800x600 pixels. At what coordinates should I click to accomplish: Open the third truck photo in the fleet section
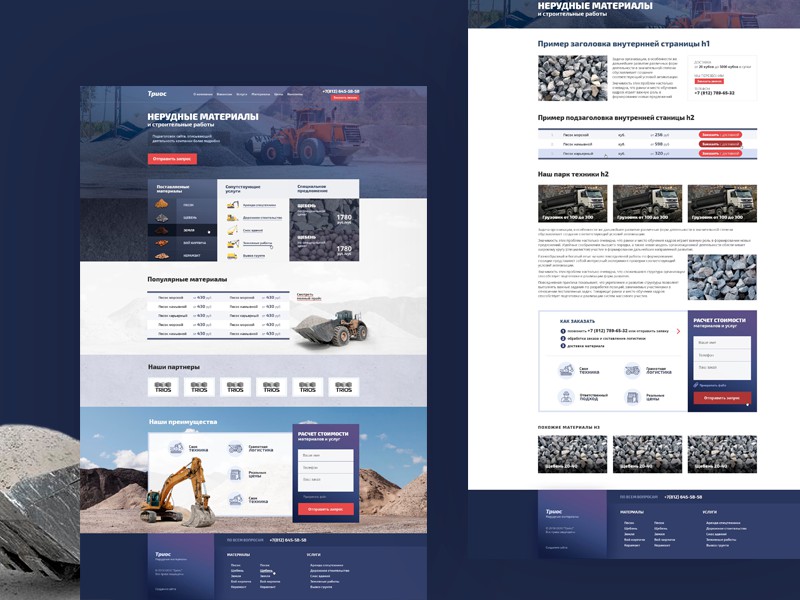722,204
